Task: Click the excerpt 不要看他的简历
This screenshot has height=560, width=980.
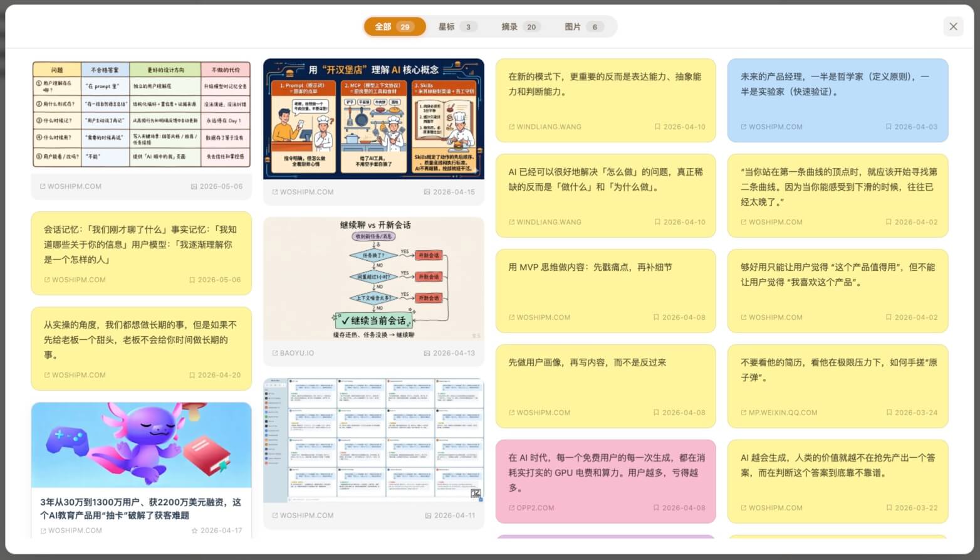Action: (x=839, y=370)
